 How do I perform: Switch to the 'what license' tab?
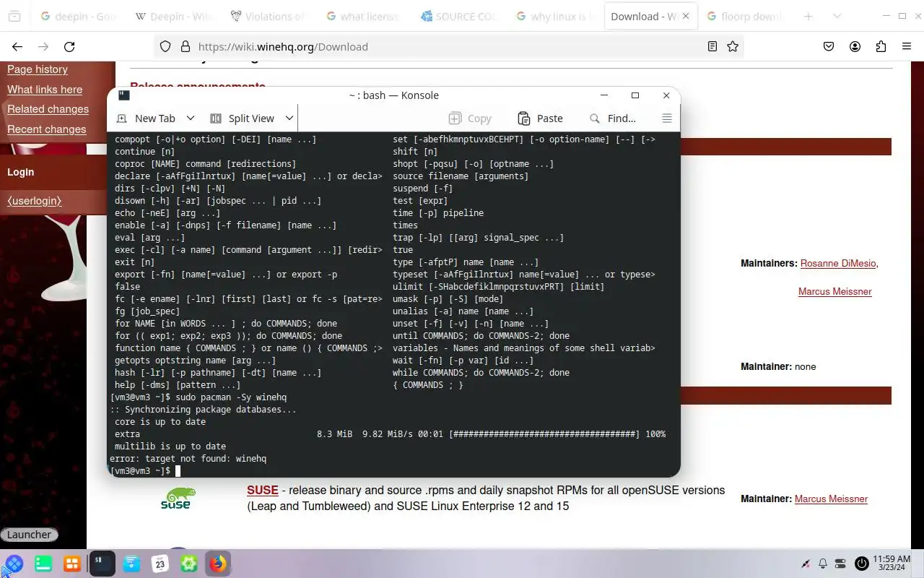pos(363,16)
